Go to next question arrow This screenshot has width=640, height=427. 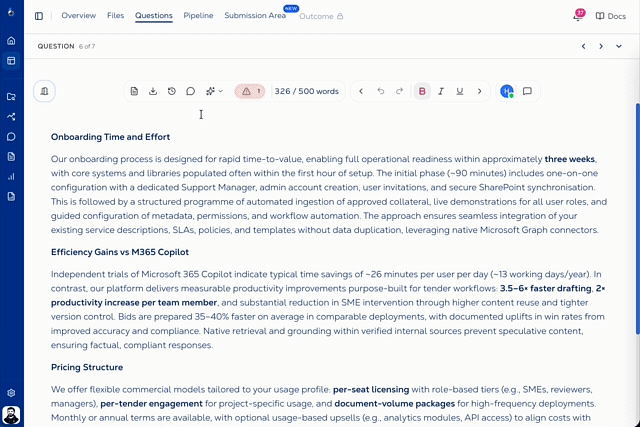601,46
